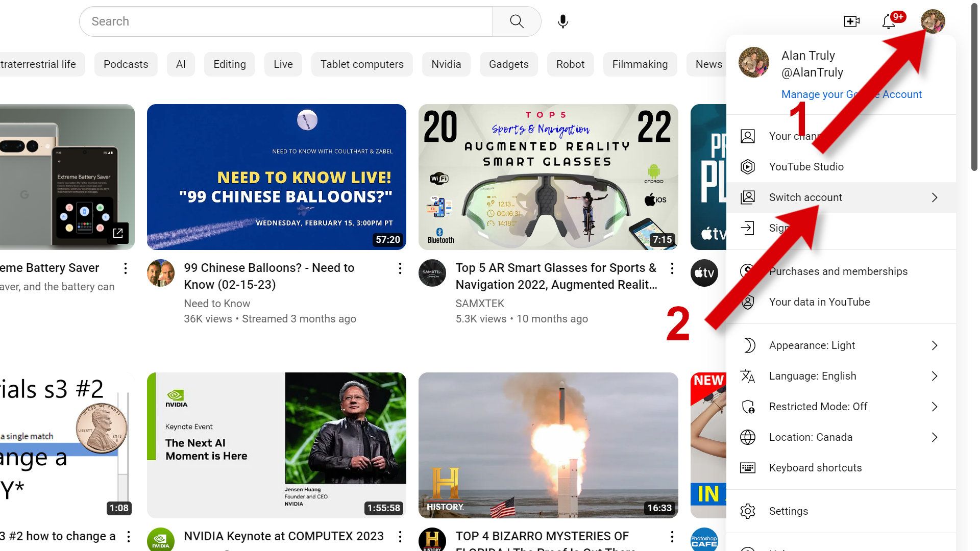Image resolution: width=980 pixels, height=551 pixels.
Task: Click the profile avatar in top right
Action: 933,21
